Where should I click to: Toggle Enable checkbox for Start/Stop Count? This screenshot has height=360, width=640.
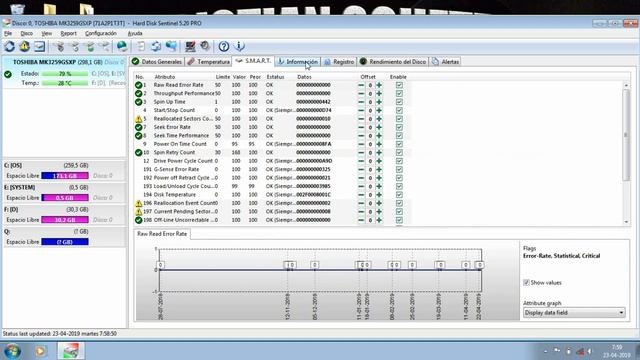point(399,110)
